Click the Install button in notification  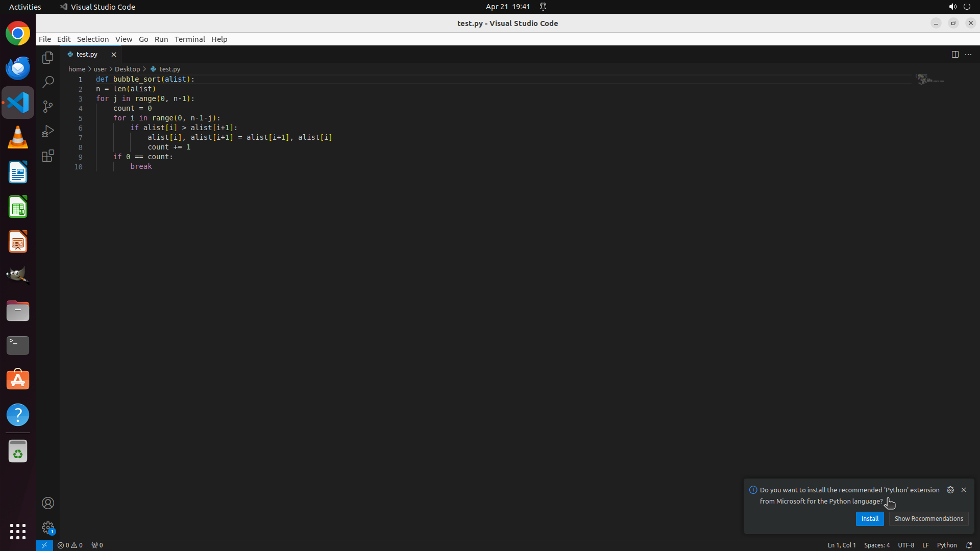click(870, 518)
